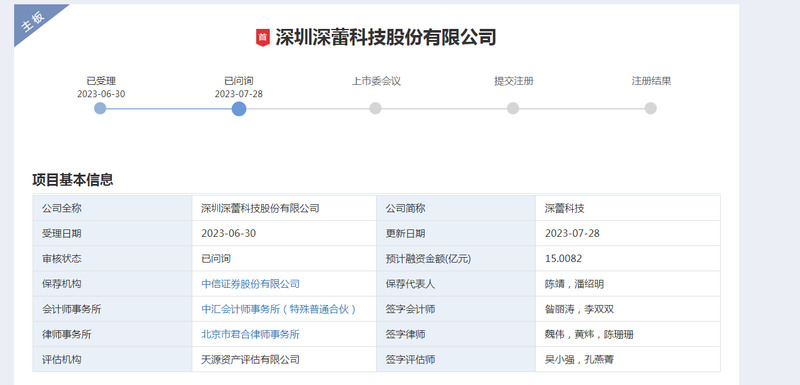
Task: Click the red 首 badge icon beside title
Action: tap(262, 38)
